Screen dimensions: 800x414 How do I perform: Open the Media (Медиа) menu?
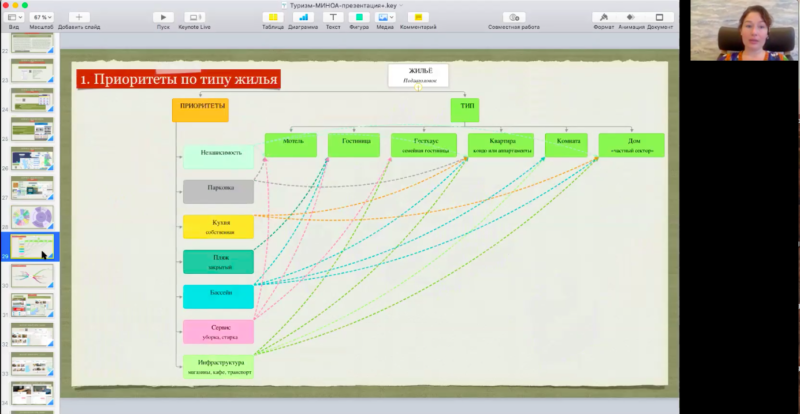(x=384, y=17)
